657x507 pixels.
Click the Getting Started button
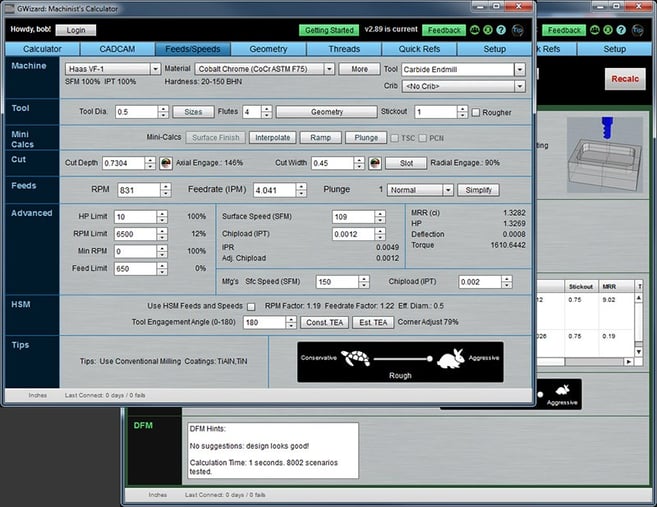click(x=329, y=30)
